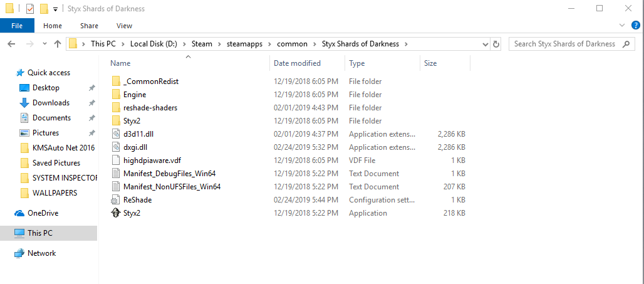The width and height of the screenshot is (644, 284).
Task: Click Steam breadcrumb in address bar
Action: tap(202, 43)
